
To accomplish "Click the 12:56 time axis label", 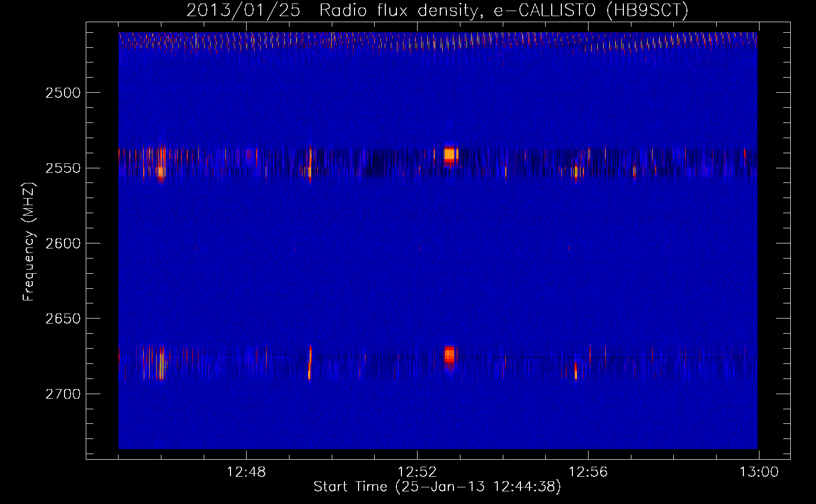I will click(588, 472).
